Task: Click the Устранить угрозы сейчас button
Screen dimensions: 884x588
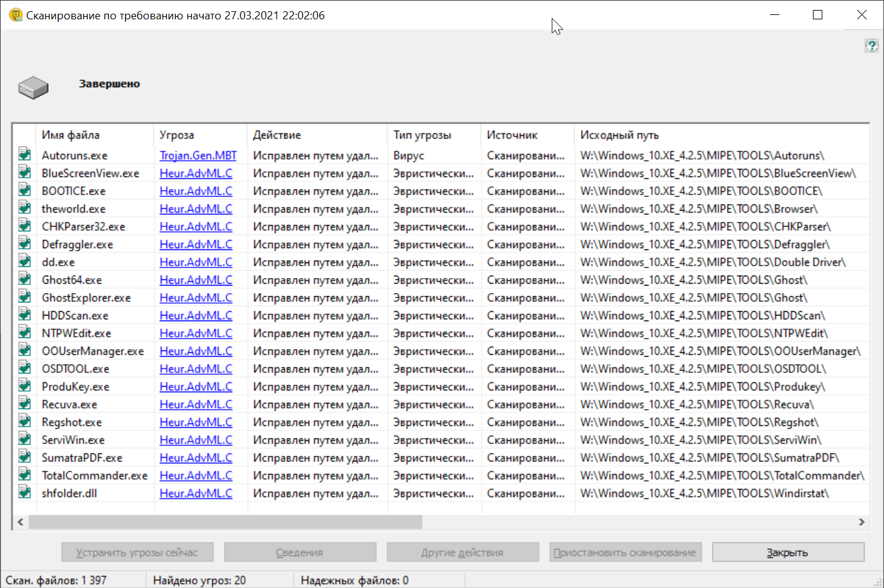Action: point(137,552)
